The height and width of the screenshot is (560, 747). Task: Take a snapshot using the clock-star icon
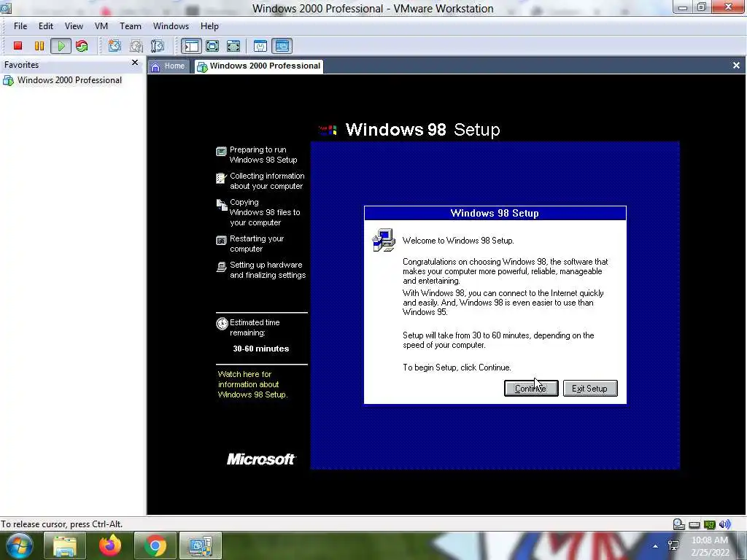[x=115, y=46]
